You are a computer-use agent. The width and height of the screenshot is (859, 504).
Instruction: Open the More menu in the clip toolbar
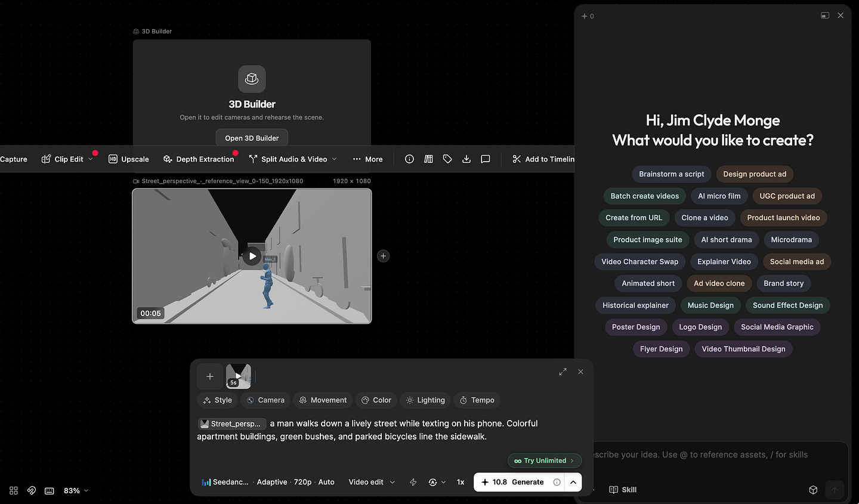click(x=367, y=159)
